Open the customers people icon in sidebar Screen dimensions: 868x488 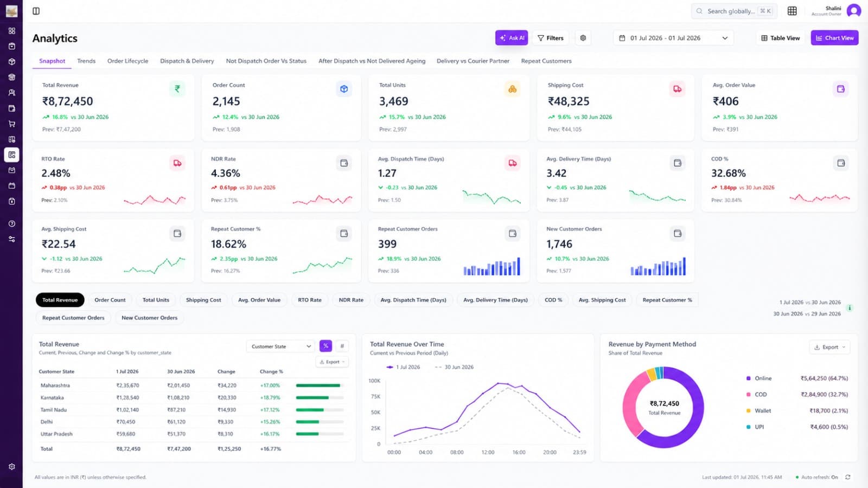coord(12,93)
